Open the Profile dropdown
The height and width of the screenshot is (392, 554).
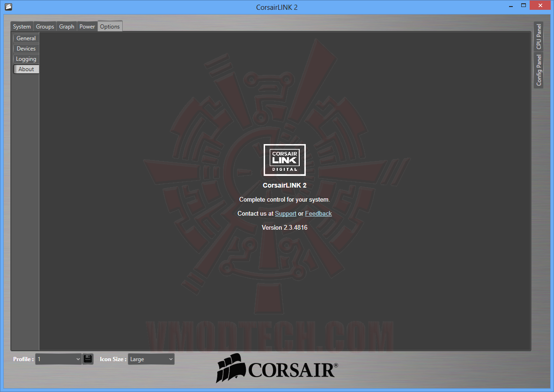point(59,359)
